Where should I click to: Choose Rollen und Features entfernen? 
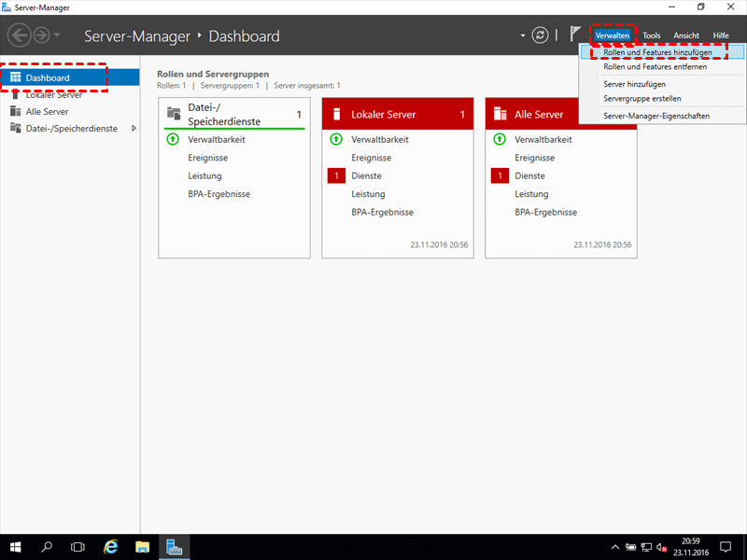pos(655,67)
